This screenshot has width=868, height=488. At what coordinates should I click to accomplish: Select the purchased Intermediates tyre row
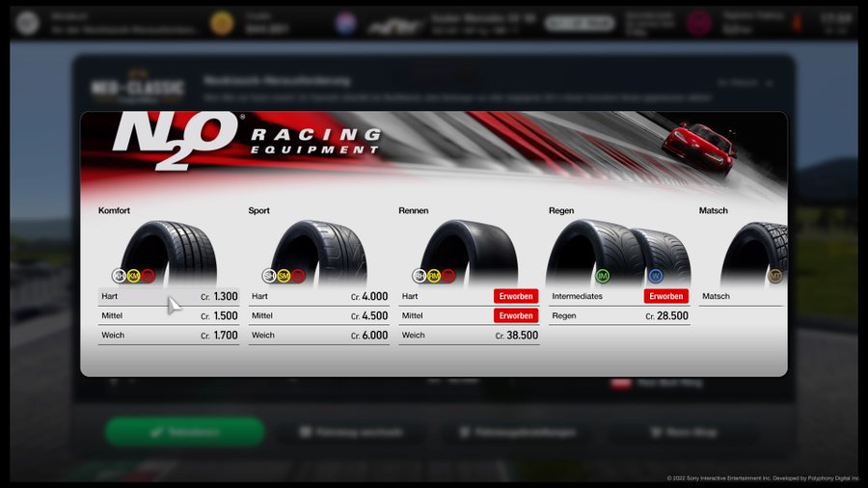619,297
